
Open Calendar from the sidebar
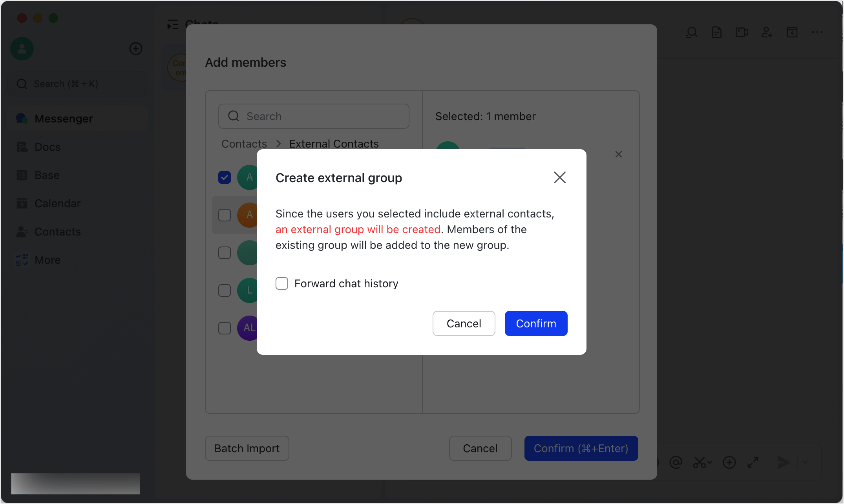(57, 203)
